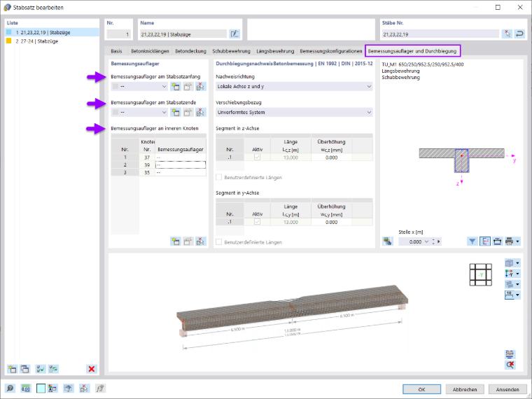Toggle Benutzerdefinierte Längen under Segment in y-Achse
Viewport: 532px width, 399px height.
(x=219, y=242)
